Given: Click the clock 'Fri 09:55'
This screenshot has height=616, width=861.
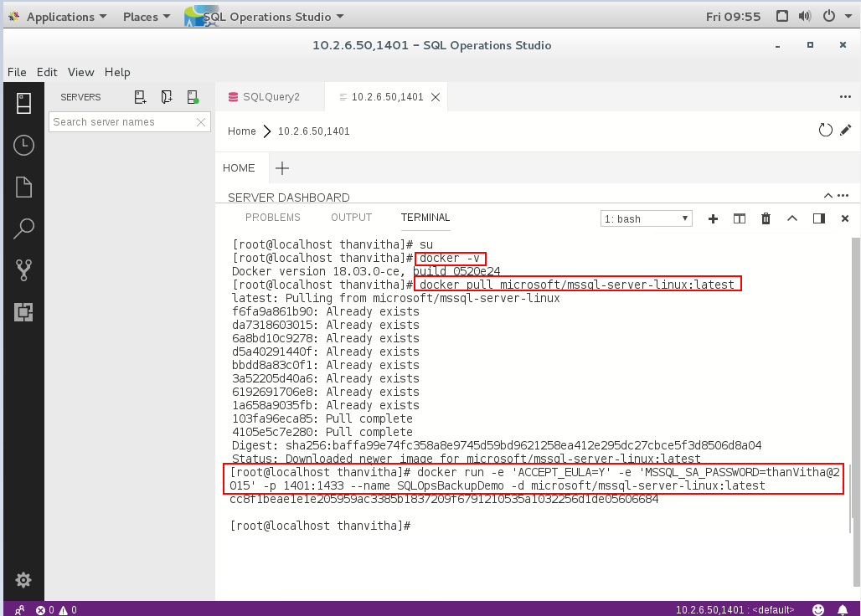Looking at the screenshot, I should [733, 17].
